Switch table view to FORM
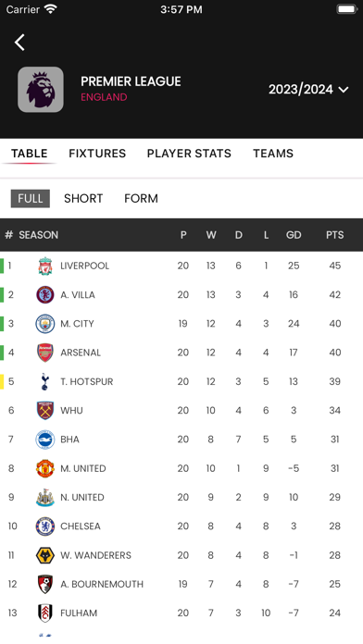 tap(141, 198)
